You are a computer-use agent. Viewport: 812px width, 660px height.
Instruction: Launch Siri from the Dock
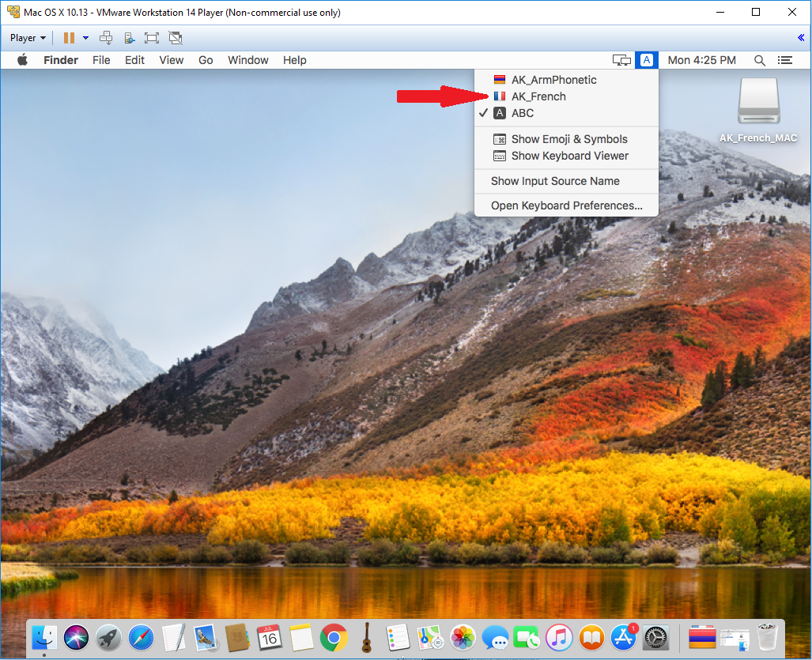[x=76, y=637]
